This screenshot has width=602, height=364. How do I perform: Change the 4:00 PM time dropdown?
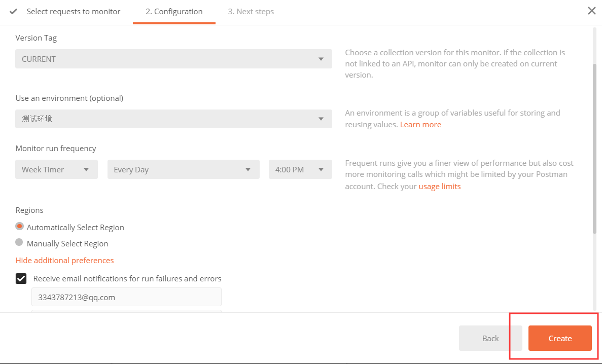click(x=300, y=169)
